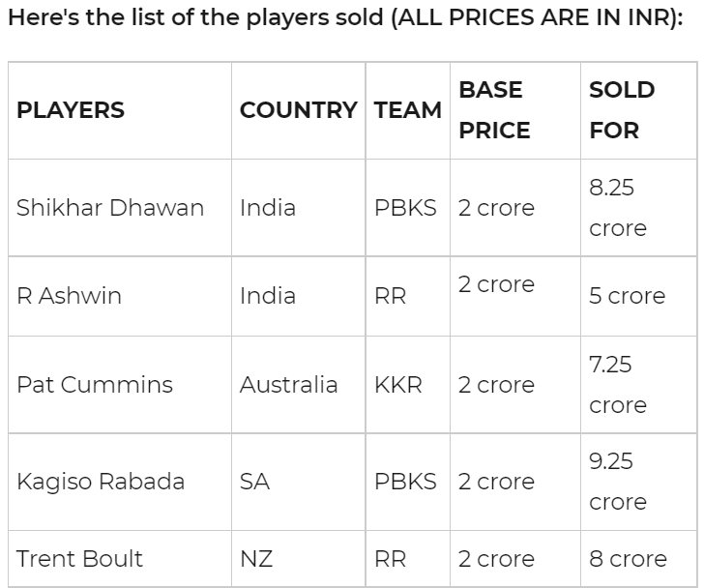Click the NZ country cell
This screenshot has width=704, height=588.
(256, 559)
